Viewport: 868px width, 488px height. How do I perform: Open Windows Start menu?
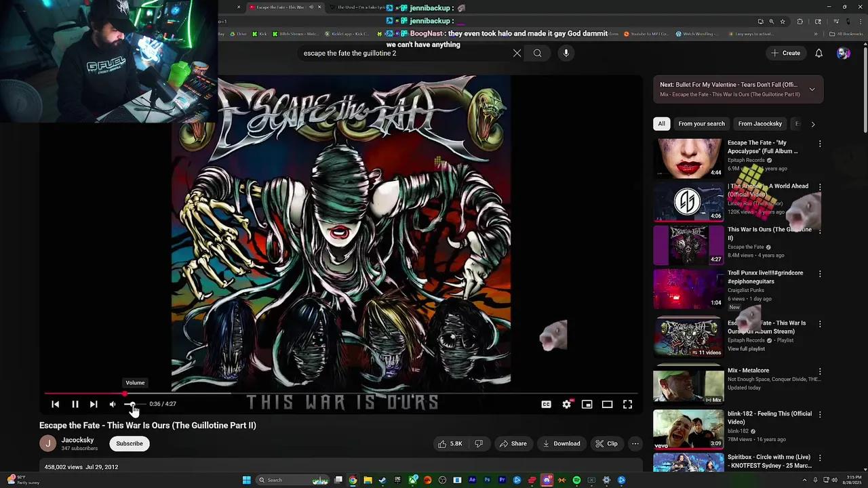(247, 480)
